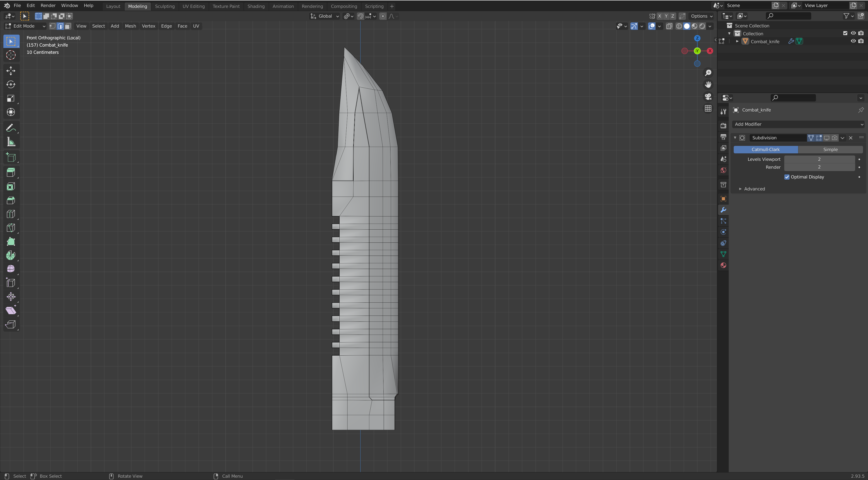Select the Annotate tool
868x480 pixels.
(x=11, y=128)
